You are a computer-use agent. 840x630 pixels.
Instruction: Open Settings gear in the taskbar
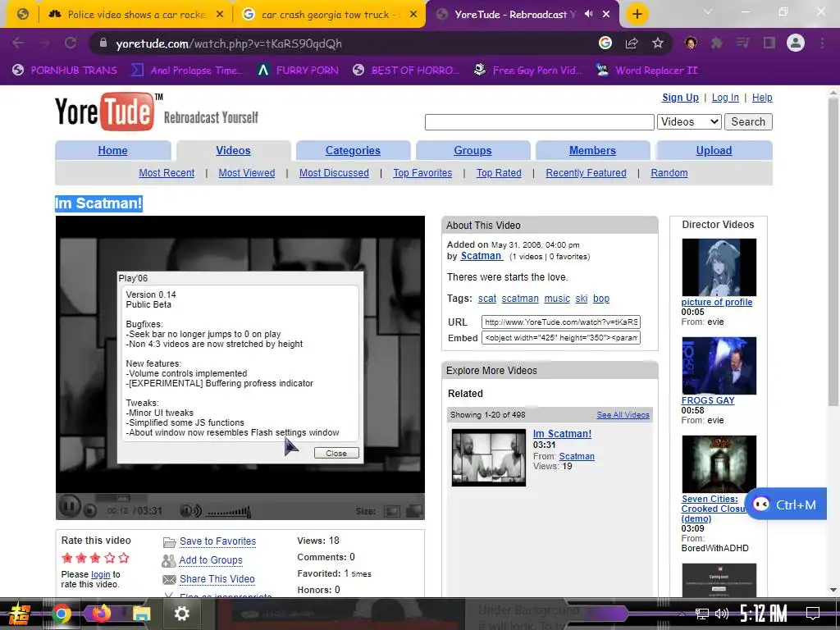(x=181, y=614)
